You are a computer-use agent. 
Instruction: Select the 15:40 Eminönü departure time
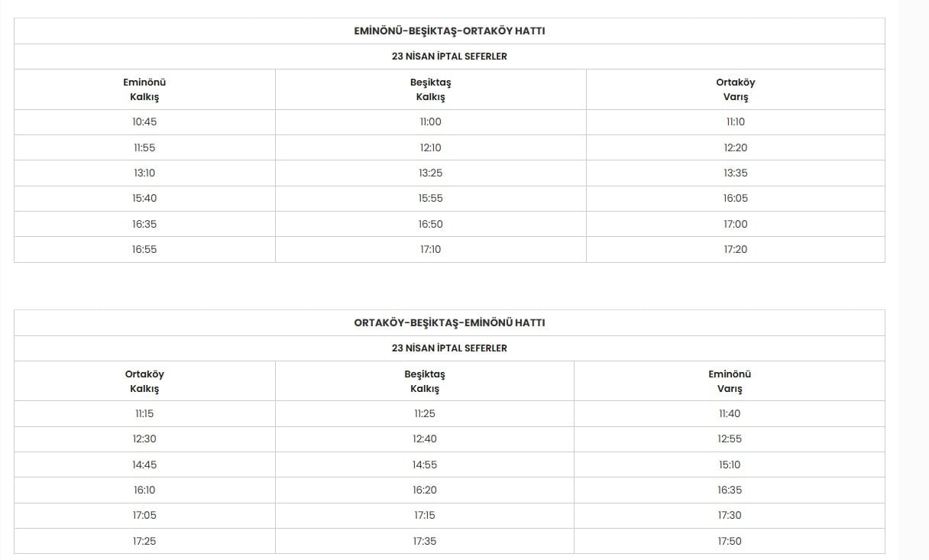[x=144, y=199]
